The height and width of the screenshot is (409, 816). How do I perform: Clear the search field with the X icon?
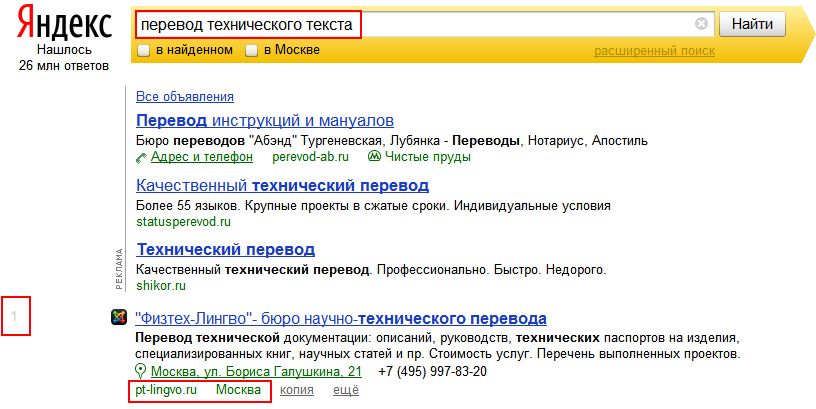coord(702,24)
